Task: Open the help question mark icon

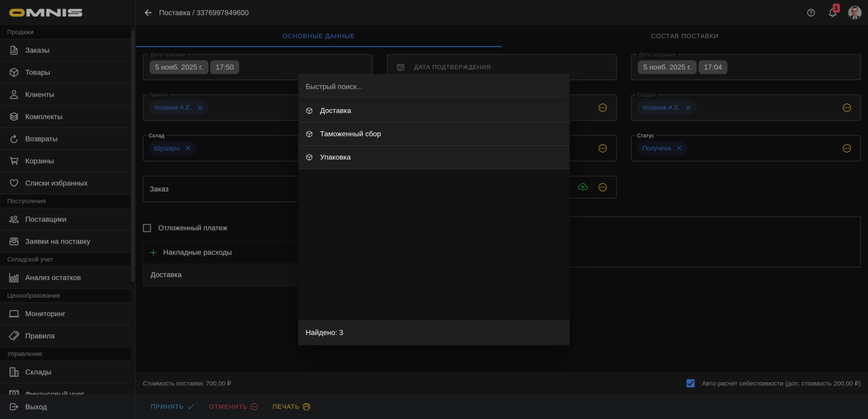Action: 811,13
